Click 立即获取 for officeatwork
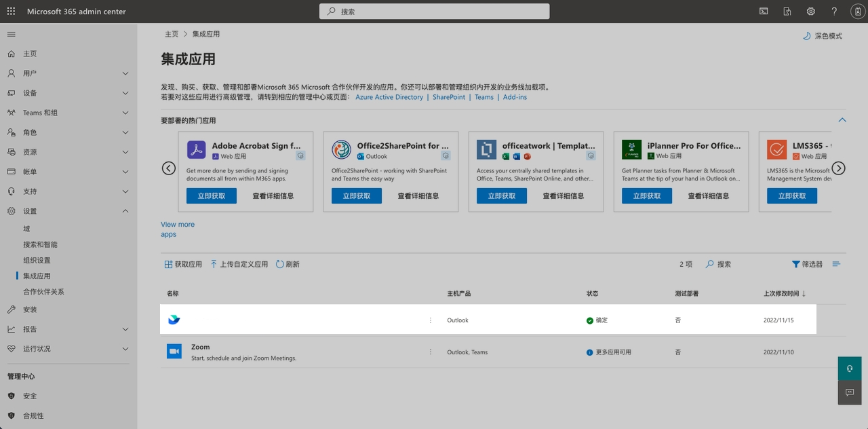The image size is (868, 429). [502, 195]
